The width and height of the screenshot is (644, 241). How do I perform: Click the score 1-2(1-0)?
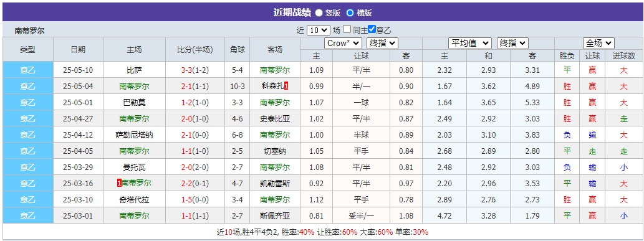195,103
